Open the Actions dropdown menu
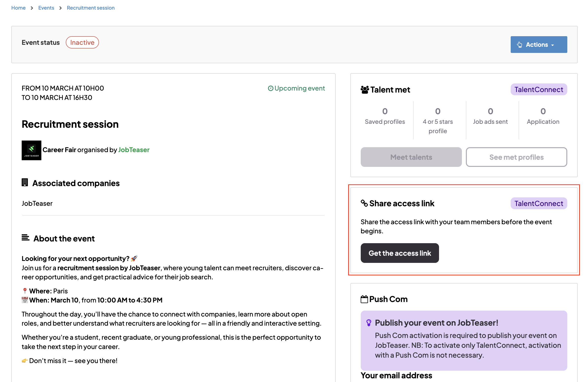 click(539, 45)
